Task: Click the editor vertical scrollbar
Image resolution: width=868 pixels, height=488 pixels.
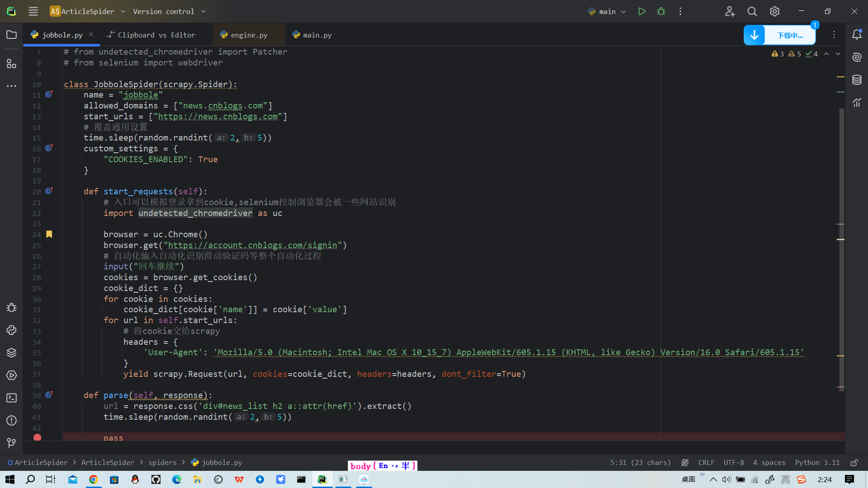Action: coord(842,249)
